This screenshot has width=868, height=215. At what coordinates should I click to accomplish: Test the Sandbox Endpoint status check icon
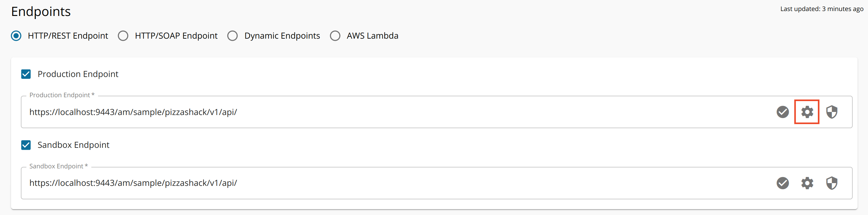pyautogui.click(x=782, y=183)
